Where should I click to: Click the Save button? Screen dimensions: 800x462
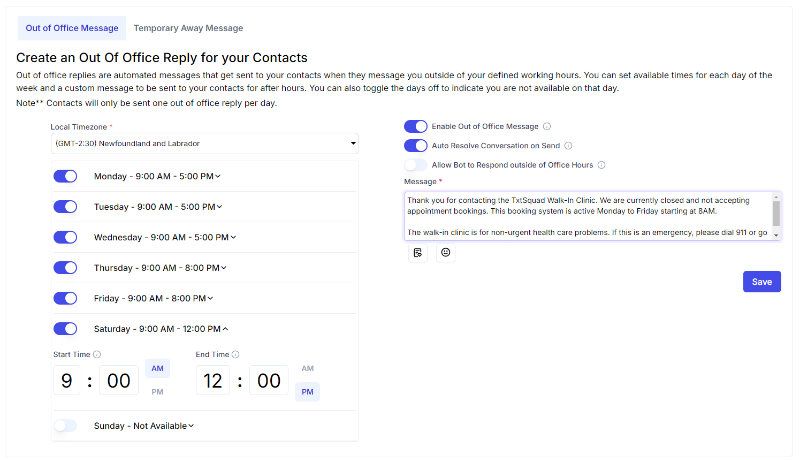tap(762, 282)
